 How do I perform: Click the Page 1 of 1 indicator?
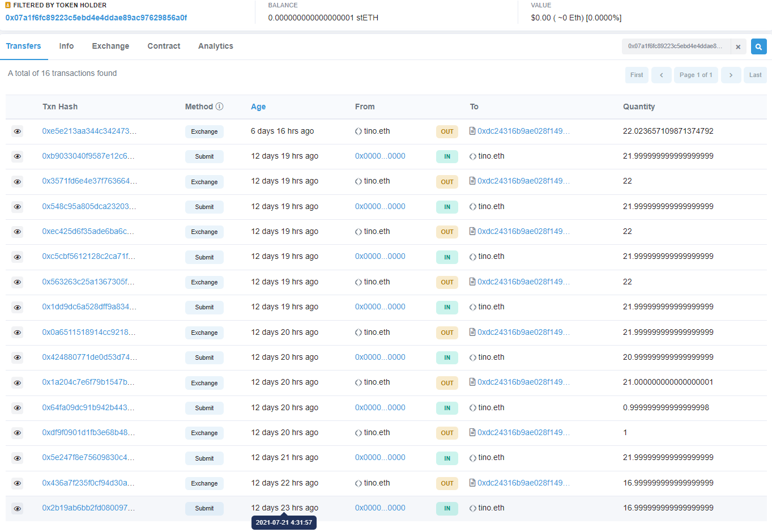coord(696,75)
